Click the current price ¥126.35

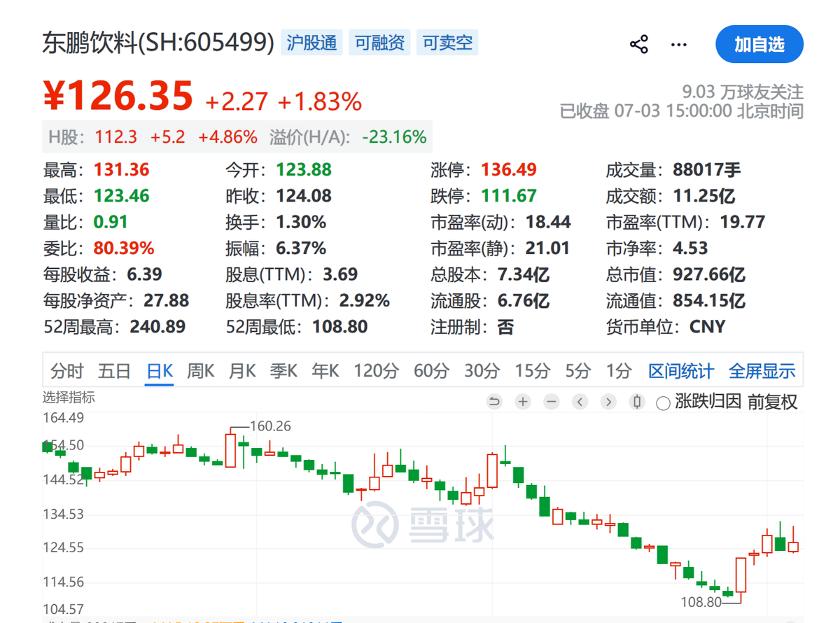click(x=118, y=96)
